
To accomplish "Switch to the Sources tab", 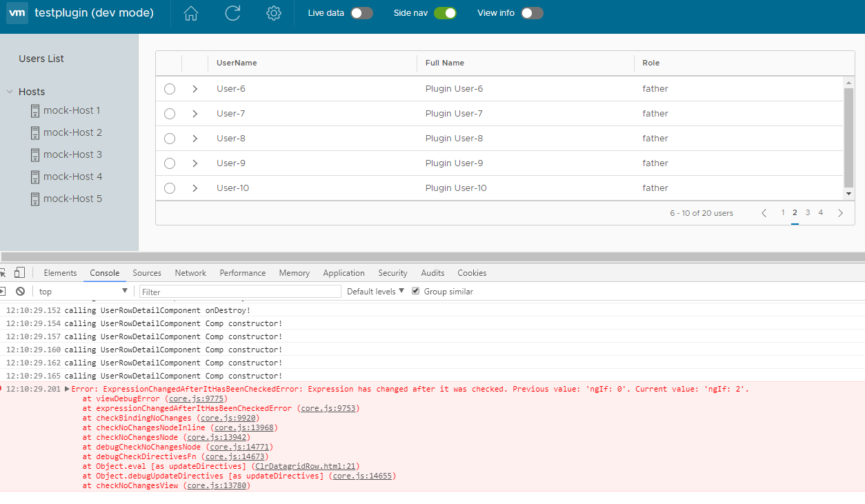I will (x=147, y=273).
